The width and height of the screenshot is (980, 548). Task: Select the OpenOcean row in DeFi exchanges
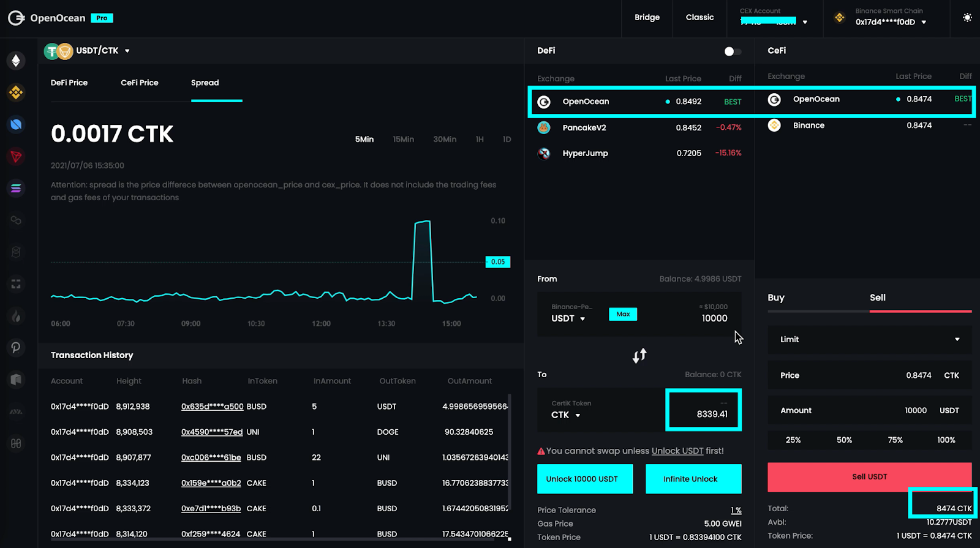639,102
